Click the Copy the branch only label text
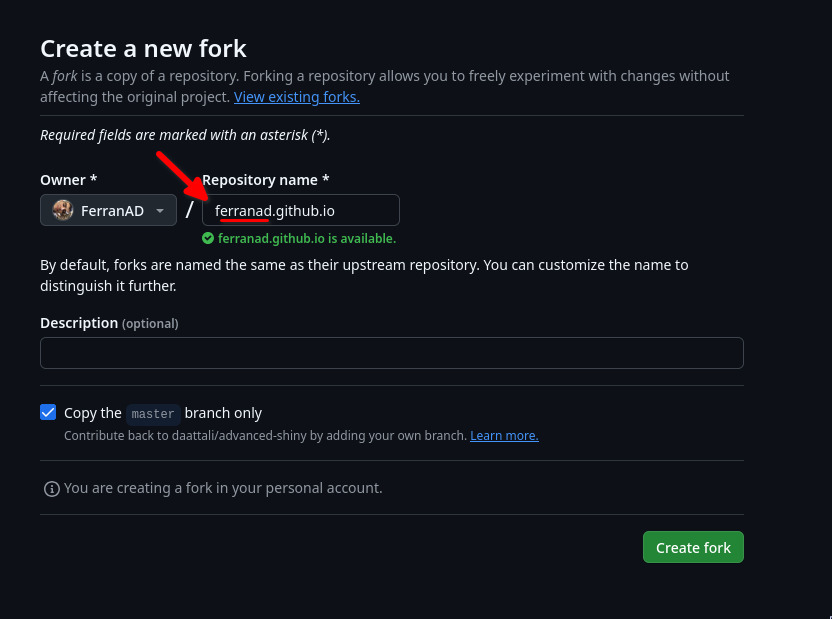832x619 pixels. click(163, 413)
